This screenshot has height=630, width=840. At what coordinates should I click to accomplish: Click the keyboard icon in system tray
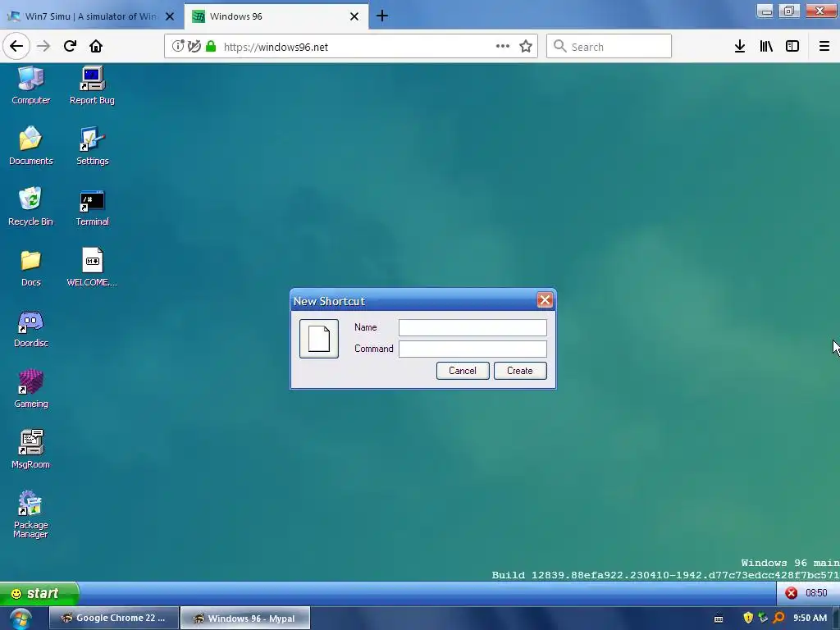(719, 619)
